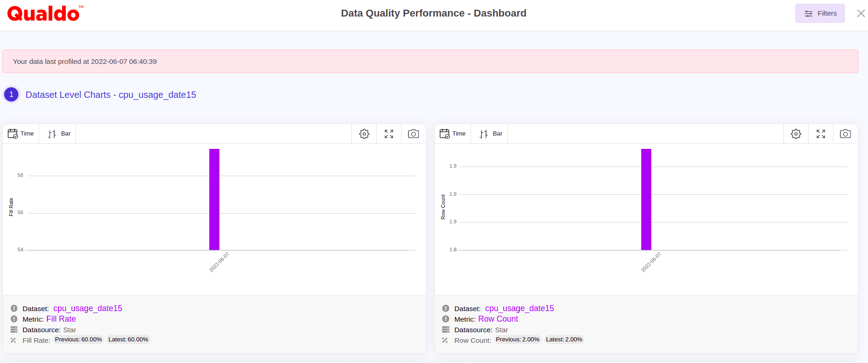Take snapshot of Fill Rate chart

(414, 134)
